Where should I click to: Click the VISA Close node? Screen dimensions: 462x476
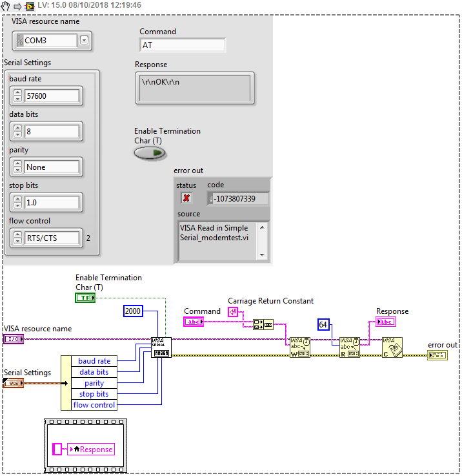tap(392, 347)
